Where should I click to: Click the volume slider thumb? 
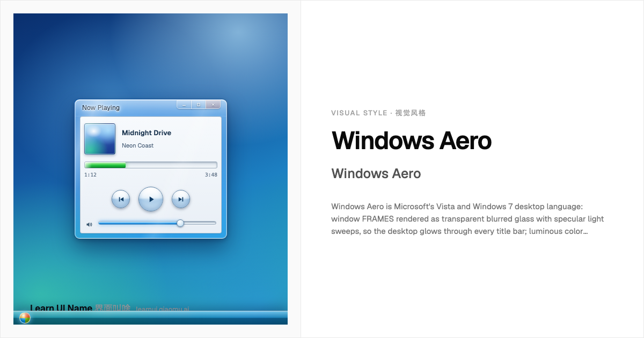pos(180,223)
